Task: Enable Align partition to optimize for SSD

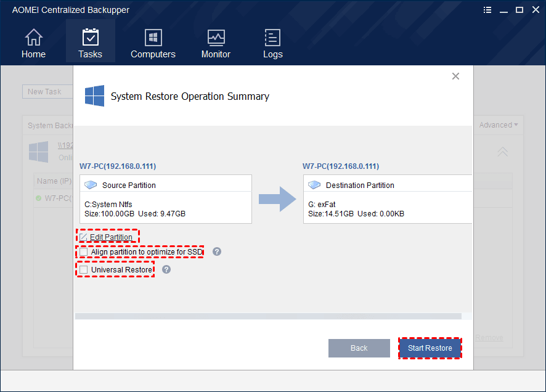Action: (84, 251)
